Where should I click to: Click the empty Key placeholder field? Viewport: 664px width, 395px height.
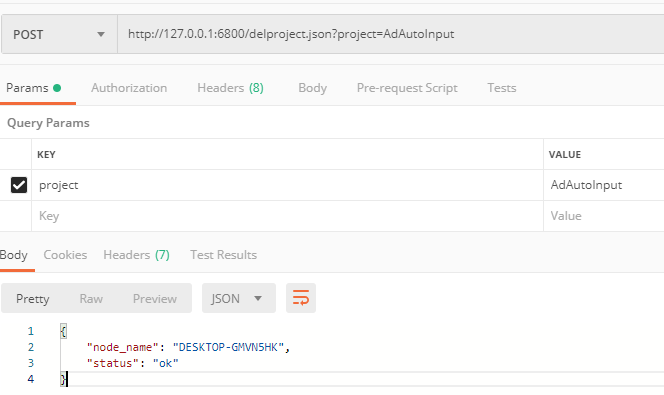[x=287, y=216]
